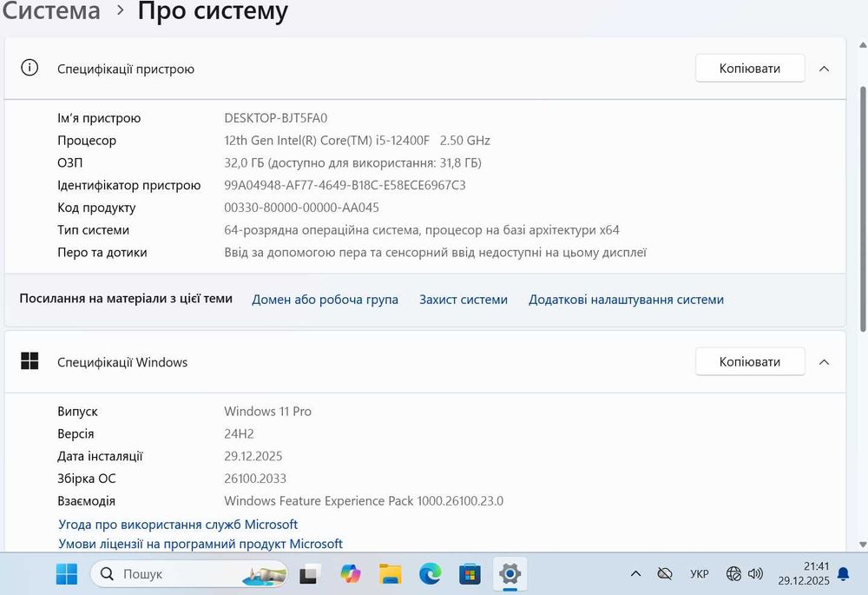This screenshot has width=868, height=595.
Task: Click search highlight image in Пошук box
Action: click(265, 576)
